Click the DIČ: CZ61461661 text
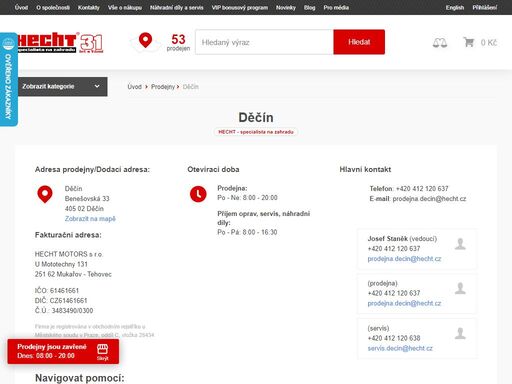 click(x=61, y=301)
